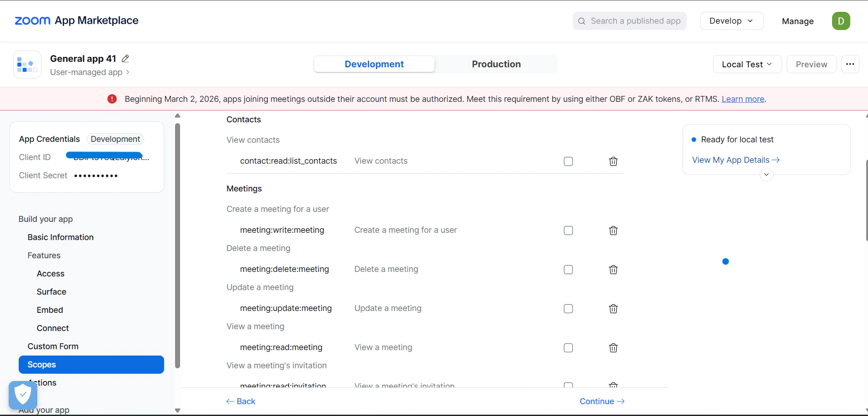868x416 pixels.
Task: Click the sidebar scroll down arrow
Action: click(177, 410)
